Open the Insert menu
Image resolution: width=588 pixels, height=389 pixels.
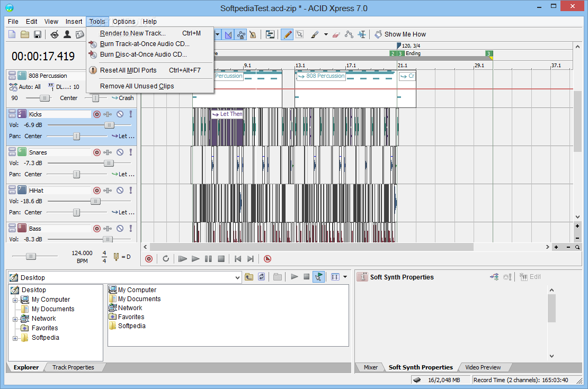coord(74,21)
